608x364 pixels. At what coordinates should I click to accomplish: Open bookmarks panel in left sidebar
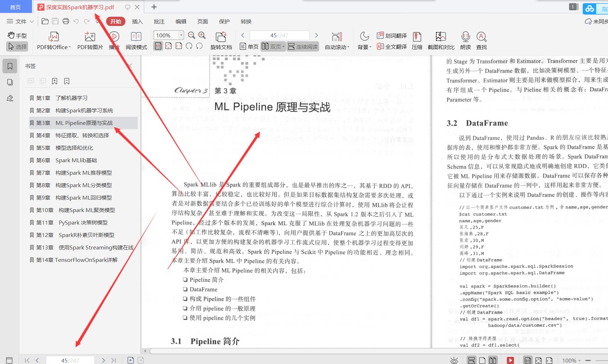click(x=10, y=66)
